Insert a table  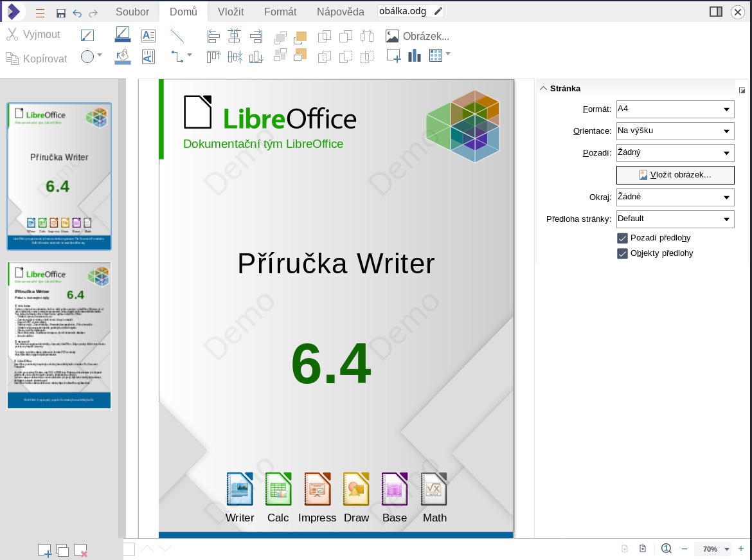(x=436, y=56)
